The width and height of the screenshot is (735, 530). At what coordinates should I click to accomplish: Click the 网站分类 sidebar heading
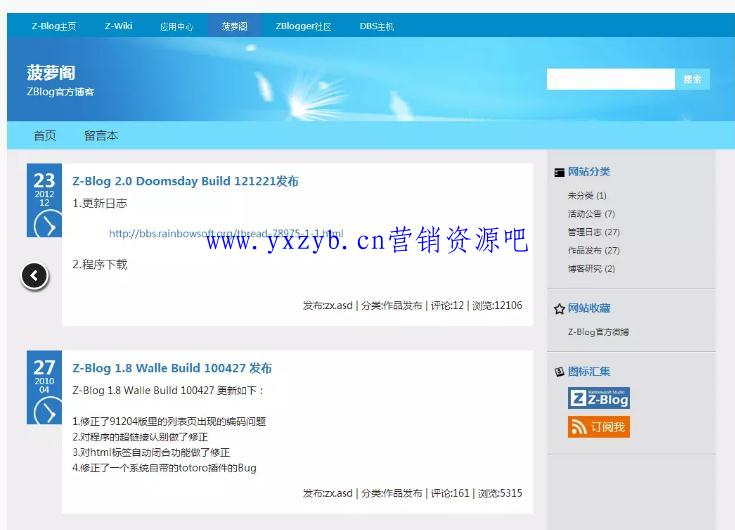point(589,172)
